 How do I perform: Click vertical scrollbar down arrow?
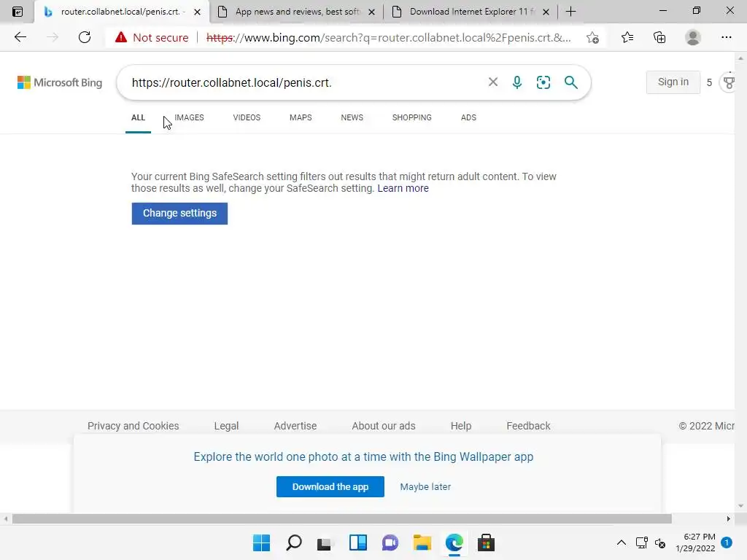tap(740, 506)
